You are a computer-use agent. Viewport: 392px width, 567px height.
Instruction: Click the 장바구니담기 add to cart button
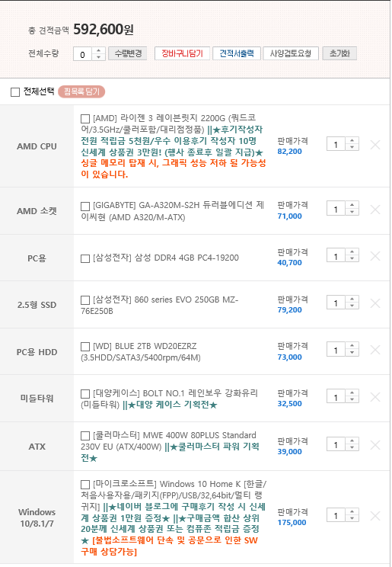182,53
